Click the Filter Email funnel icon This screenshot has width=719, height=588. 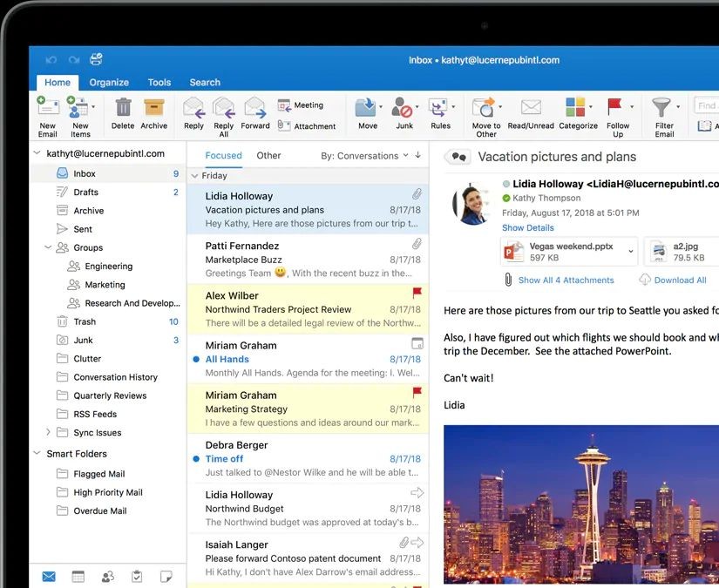point(661,107)
